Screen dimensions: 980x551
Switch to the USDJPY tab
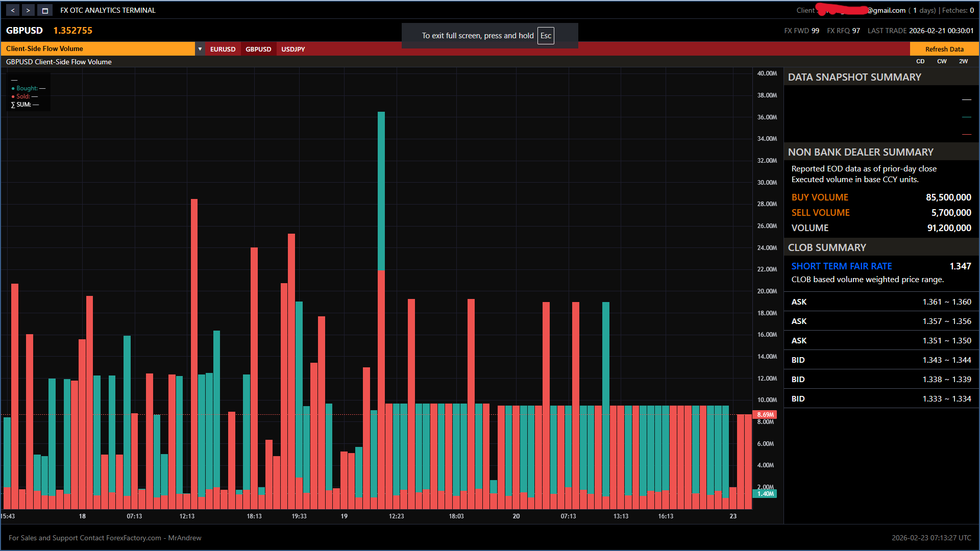(293, 49)
